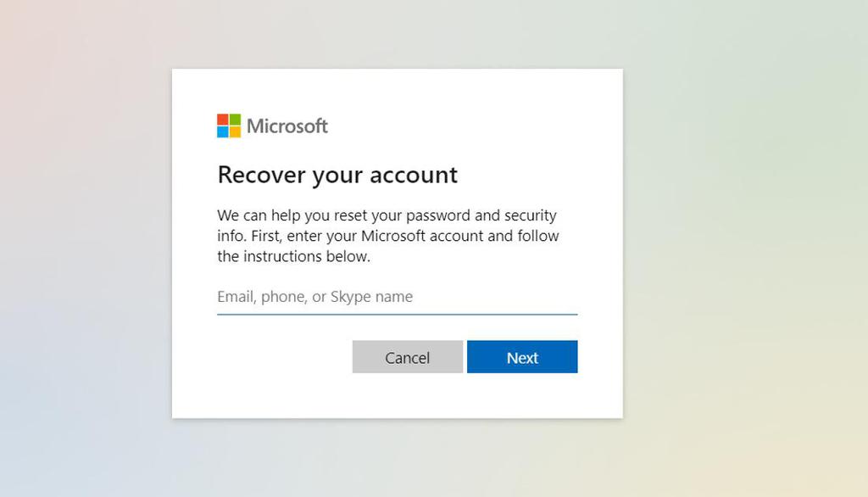
Task: Click the Microsoft four-square logo
Action: pos(229,126)
